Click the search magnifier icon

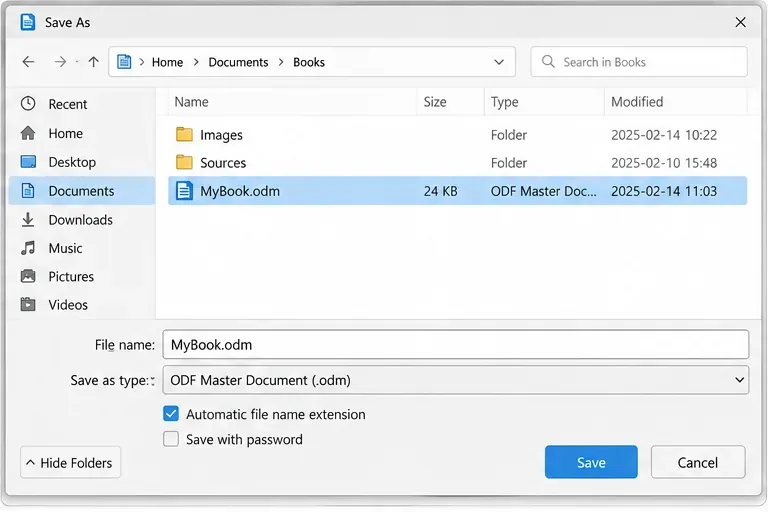548,62
